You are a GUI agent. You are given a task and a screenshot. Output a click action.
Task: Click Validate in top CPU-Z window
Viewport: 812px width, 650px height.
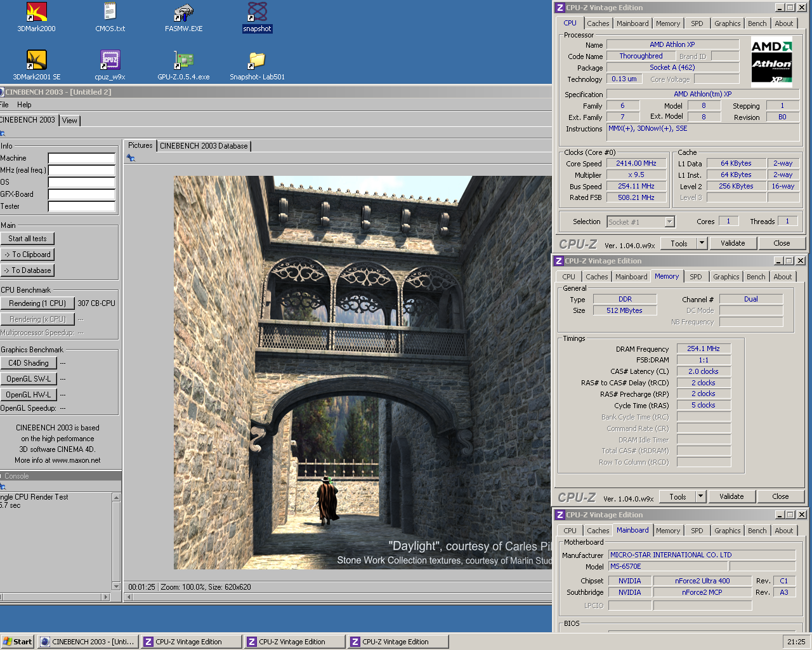tap(733, 243)
